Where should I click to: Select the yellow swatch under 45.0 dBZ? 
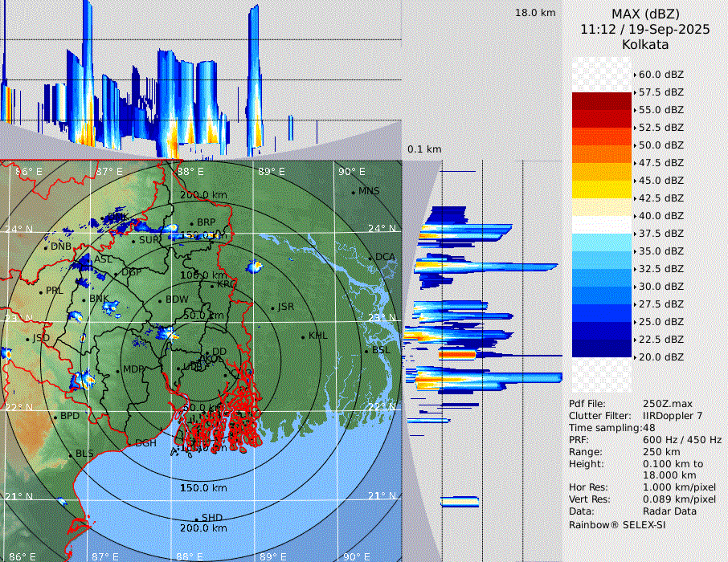pyautogui.click(x=602, y=189)
